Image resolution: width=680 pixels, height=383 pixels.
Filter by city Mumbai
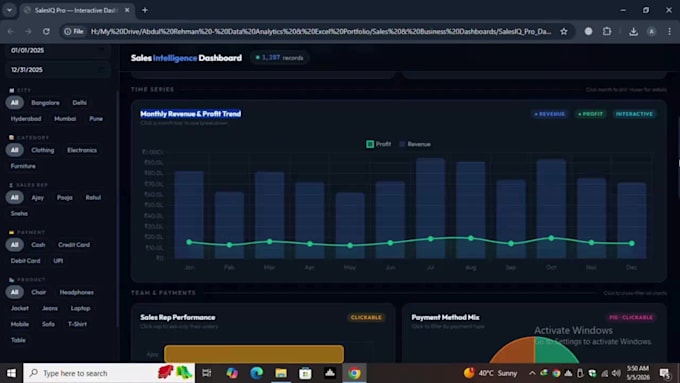pos(65,119)
